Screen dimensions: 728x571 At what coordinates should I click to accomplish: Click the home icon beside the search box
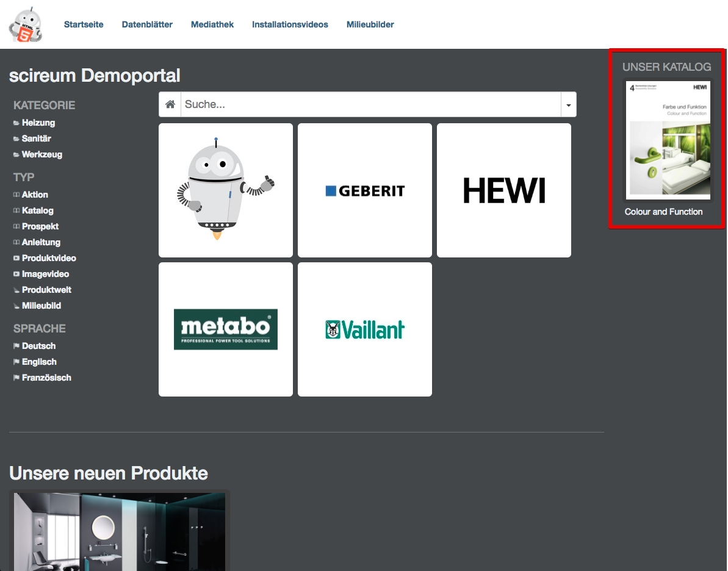[170, 104]
